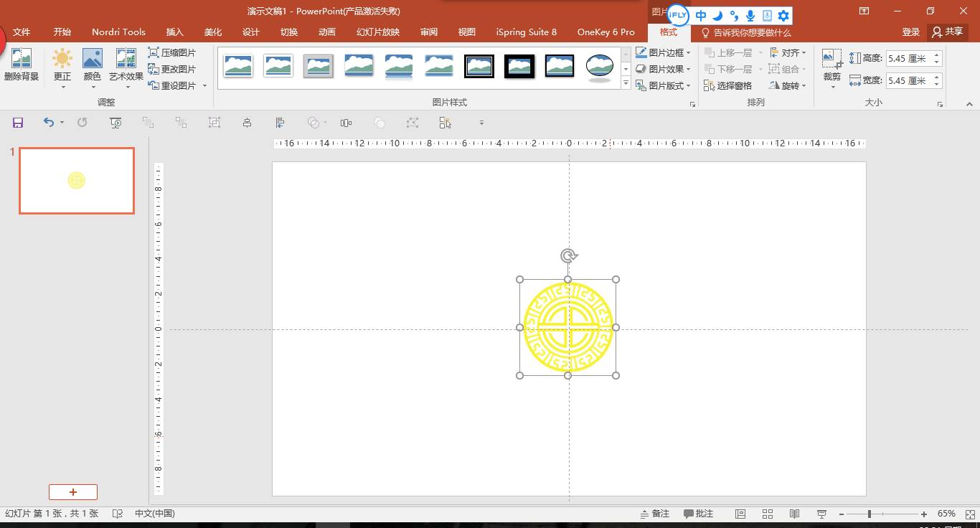
Task: Click the width (宽度) input field
Action: click(909, 81)
